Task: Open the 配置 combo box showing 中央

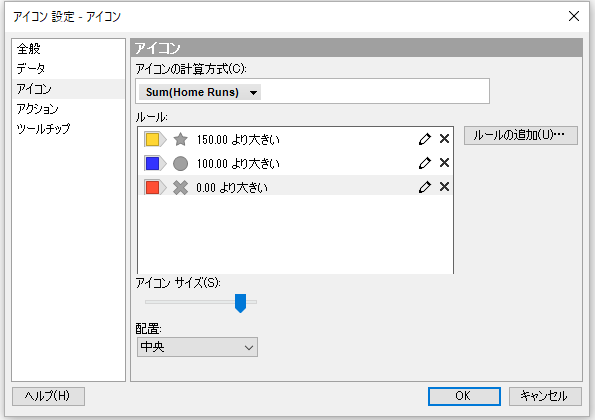Action: tap(197, 347)
